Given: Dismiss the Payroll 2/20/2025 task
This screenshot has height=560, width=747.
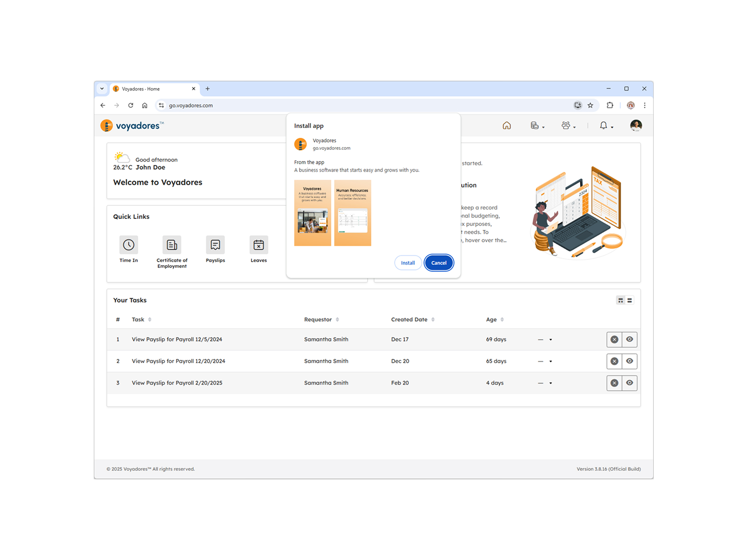Looking at the screenshot, I should pos(614,383).
